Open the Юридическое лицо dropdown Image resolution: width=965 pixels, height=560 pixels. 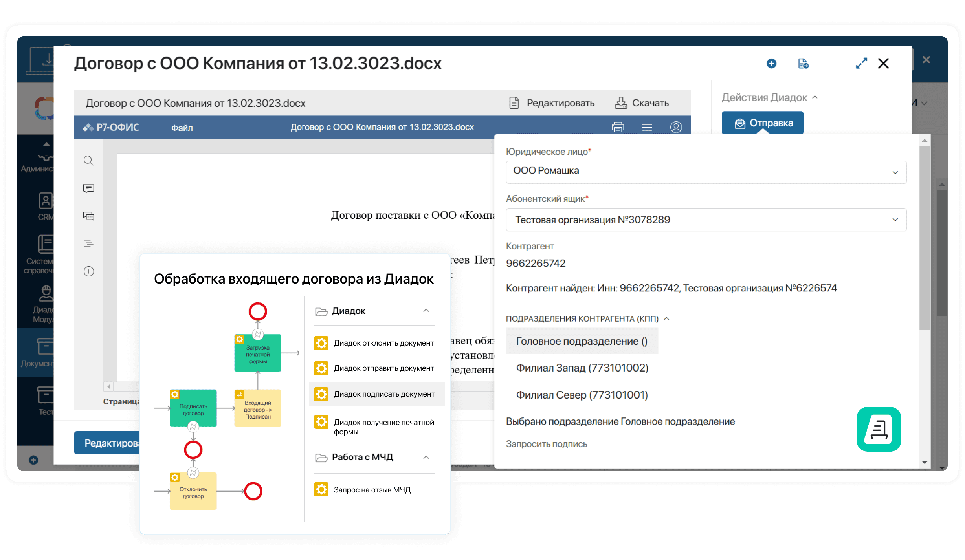(706, 172)
